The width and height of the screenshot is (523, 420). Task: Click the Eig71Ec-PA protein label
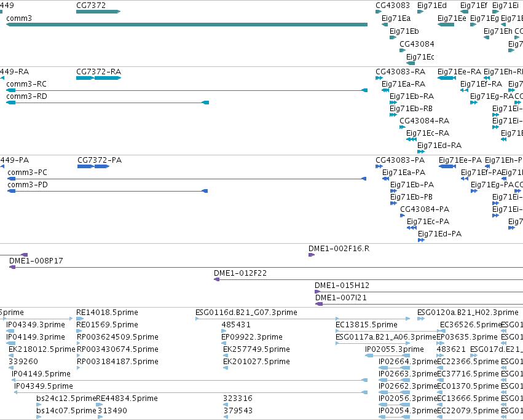[428, 222]
